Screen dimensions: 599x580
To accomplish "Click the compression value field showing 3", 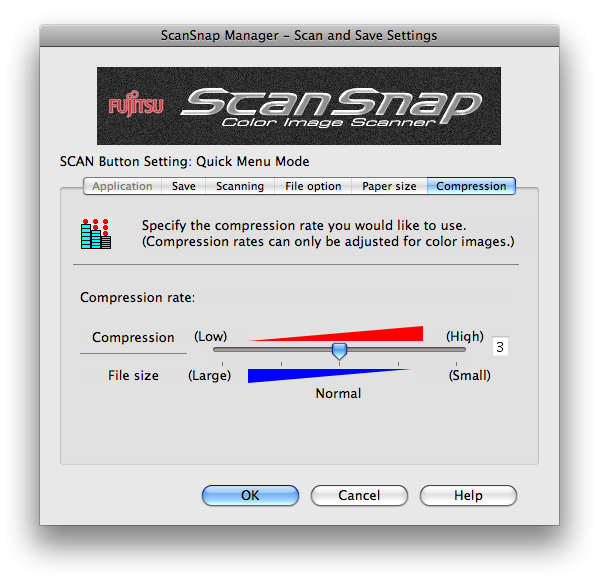I will [x=500, y=347].
